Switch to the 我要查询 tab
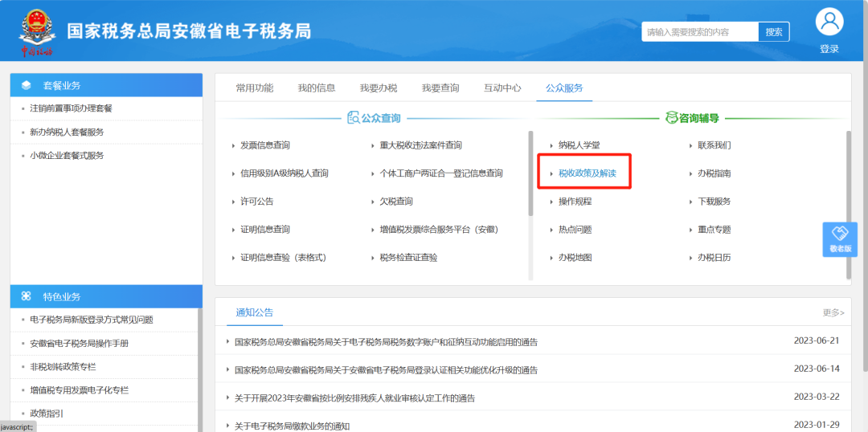 (440, 88)
